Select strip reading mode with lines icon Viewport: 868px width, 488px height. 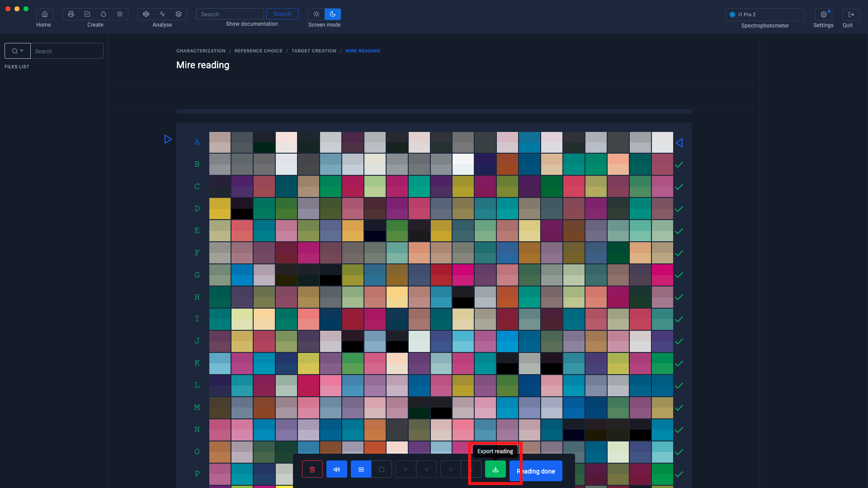click(x=361, y=469)
